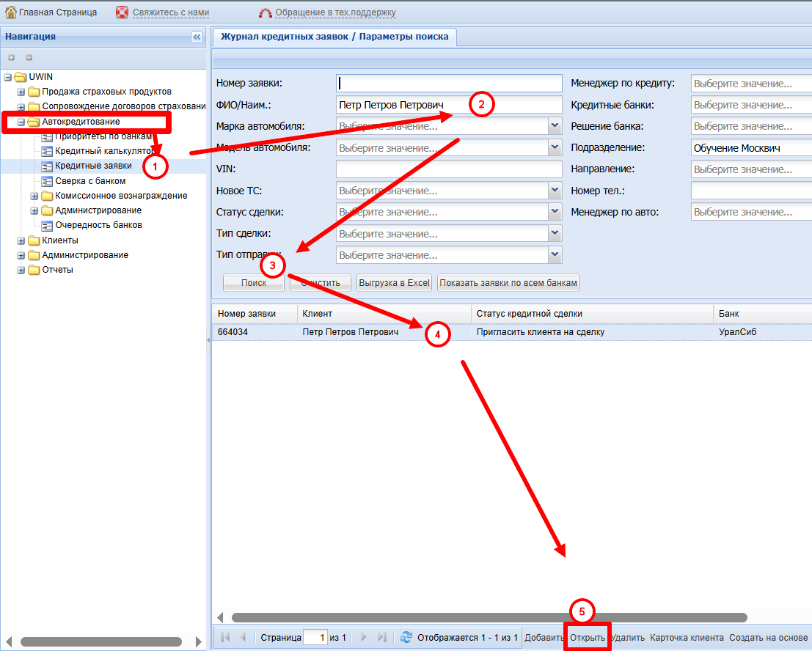812x651 pixels.
Task: Collapse the Навигация panel with the double-arrow icon
Action: click(x=197, y=37)
